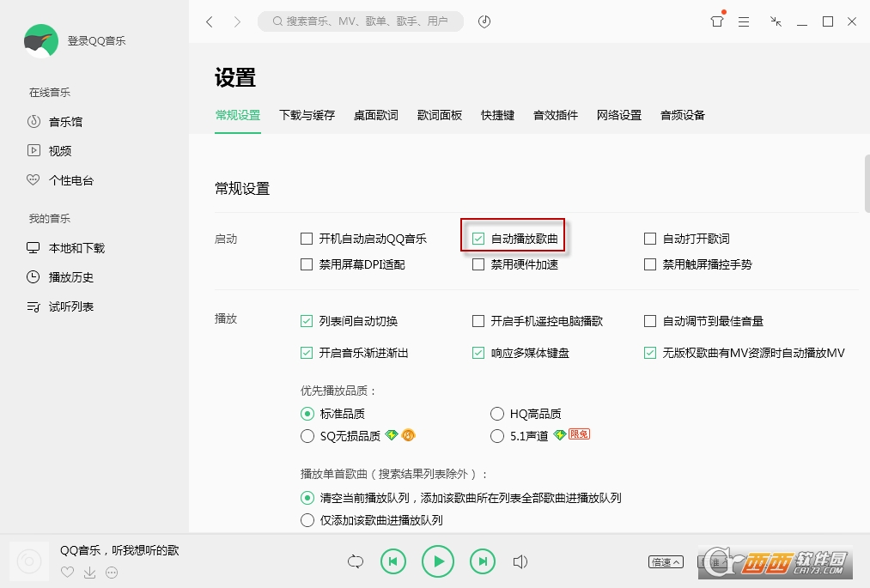The width and height of the screenshot is (870, 588).
Task: Open the 试听列表 trial list
Action: click(68, 306)
